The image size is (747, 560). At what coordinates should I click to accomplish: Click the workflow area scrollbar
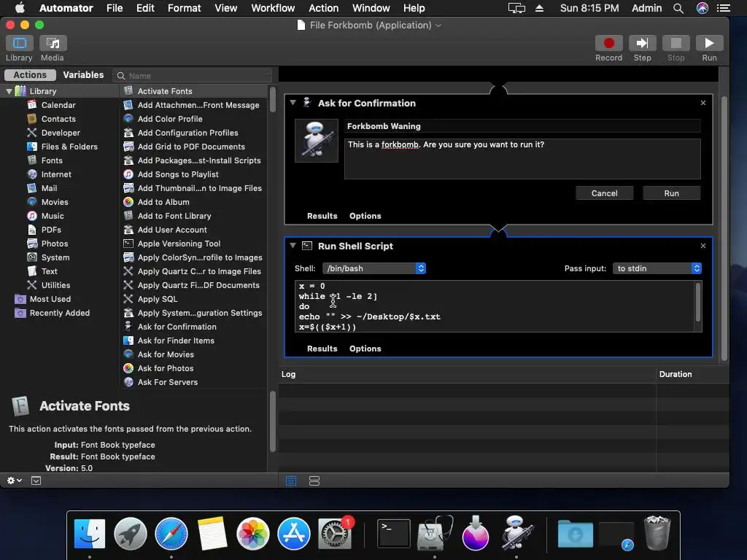(x=724, y=228)
